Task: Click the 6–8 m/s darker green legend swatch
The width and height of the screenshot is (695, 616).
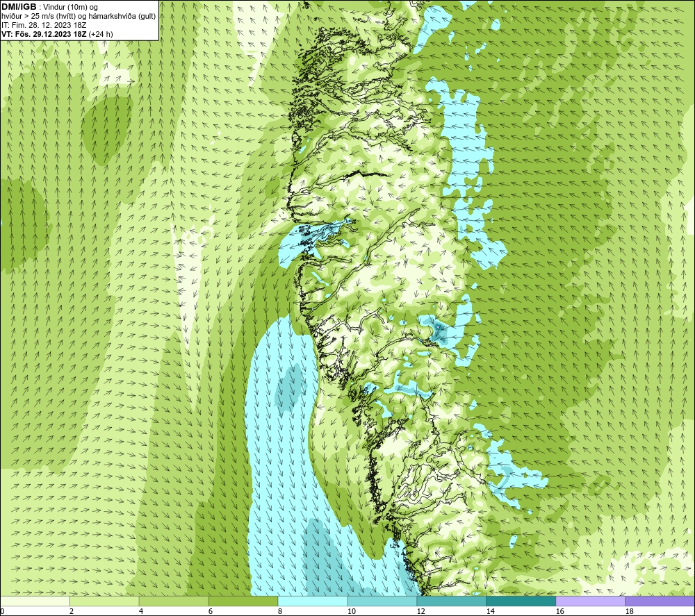Action: click(x=243, y=601)
